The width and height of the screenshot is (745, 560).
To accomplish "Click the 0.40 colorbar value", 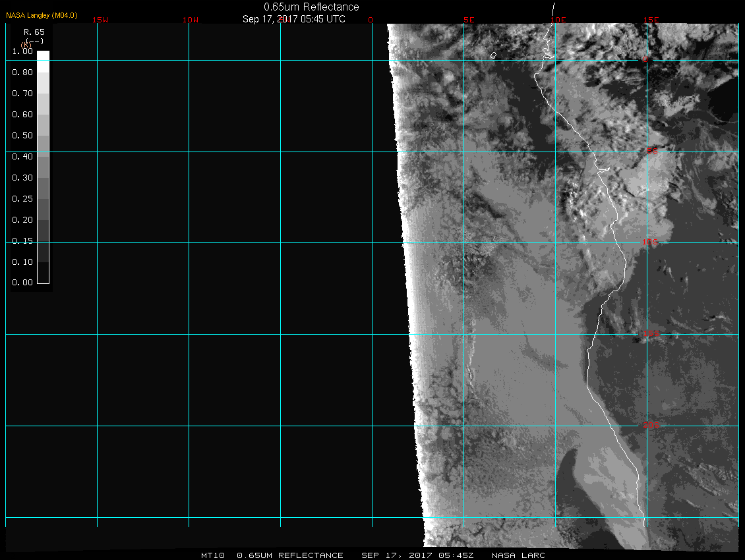I will (x=22, y=156).
